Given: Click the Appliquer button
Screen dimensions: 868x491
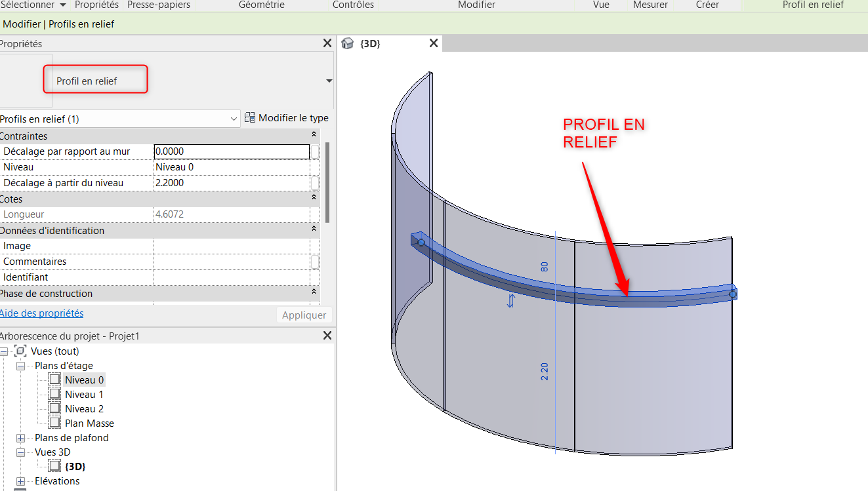Looking at the screenshot, I should (x=304, y=315).
